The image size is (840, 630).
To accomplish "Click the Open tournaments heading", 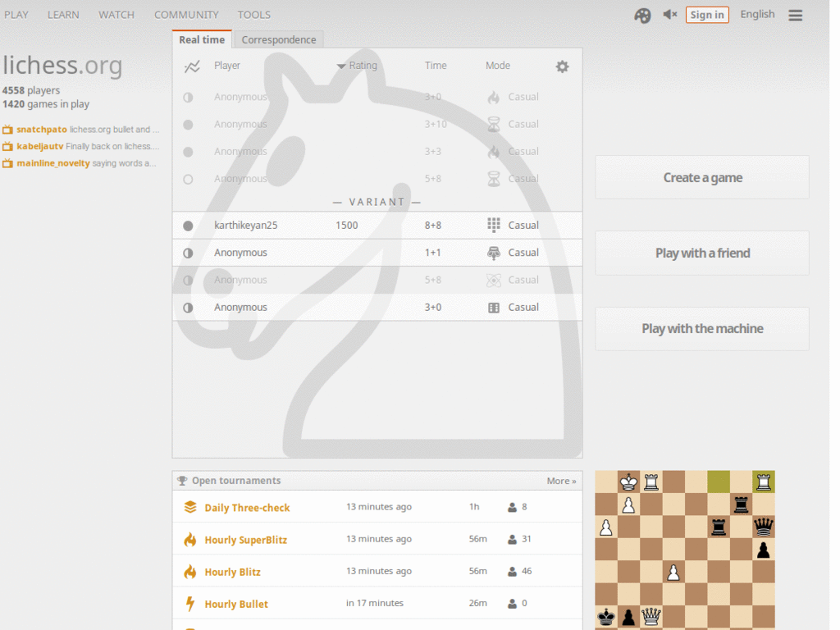I will pyautogui.click(x=236, y=481).
